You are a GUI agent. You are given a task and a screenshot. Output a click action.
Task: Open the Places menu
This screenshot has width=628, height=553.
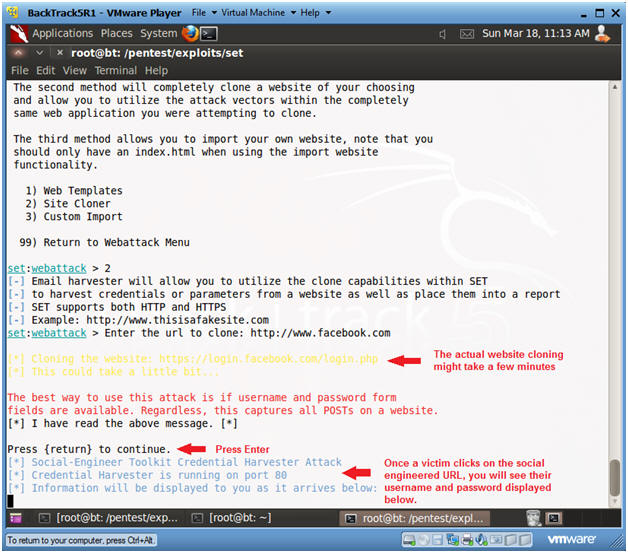[x=117, y=33]
